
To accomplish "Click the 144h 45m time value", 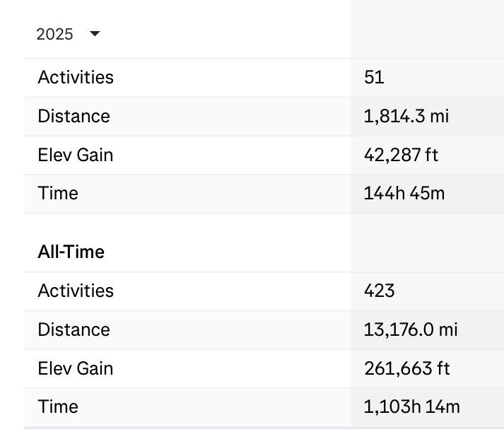I will [x=404, y=193].
